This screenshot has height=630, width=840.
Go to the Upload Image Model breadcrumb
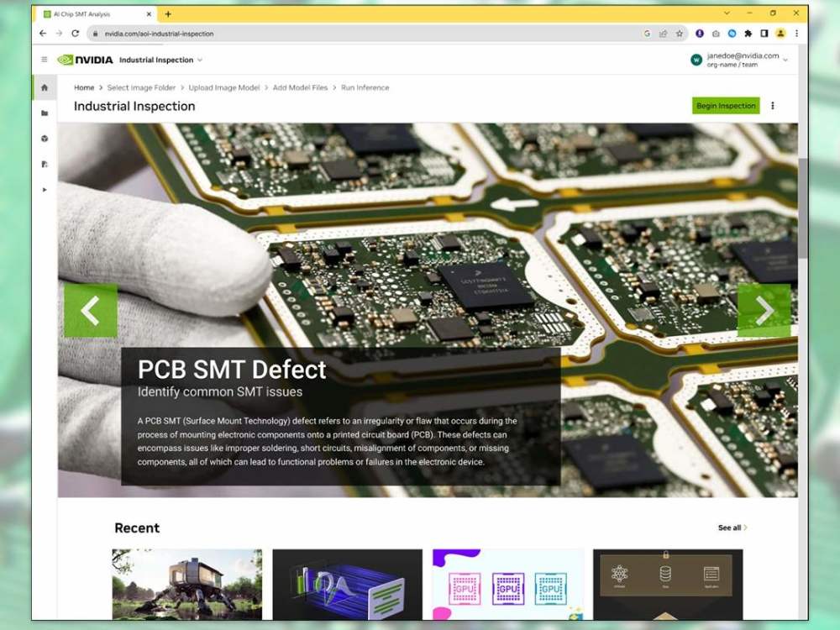[x=224, y=88]
